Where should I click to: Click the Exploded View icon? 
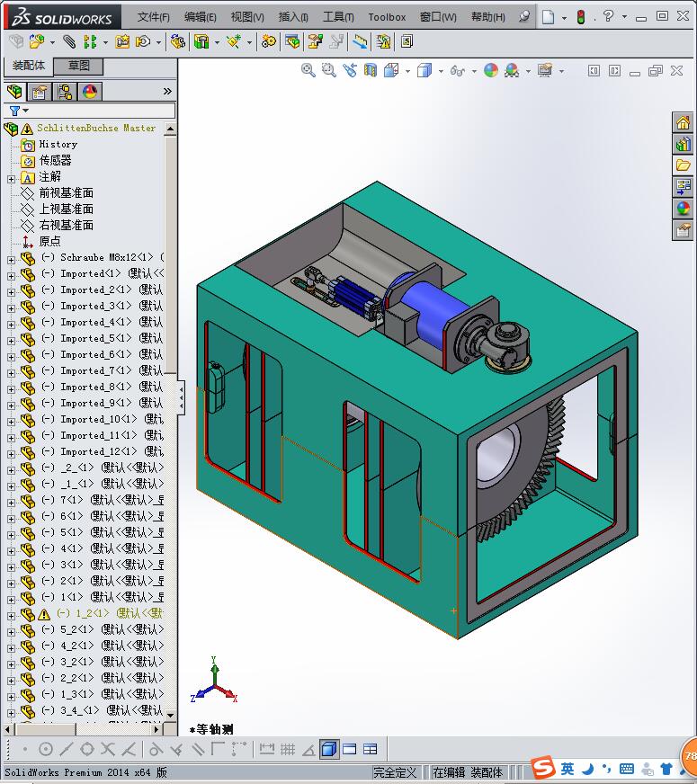tap(316, 41)
